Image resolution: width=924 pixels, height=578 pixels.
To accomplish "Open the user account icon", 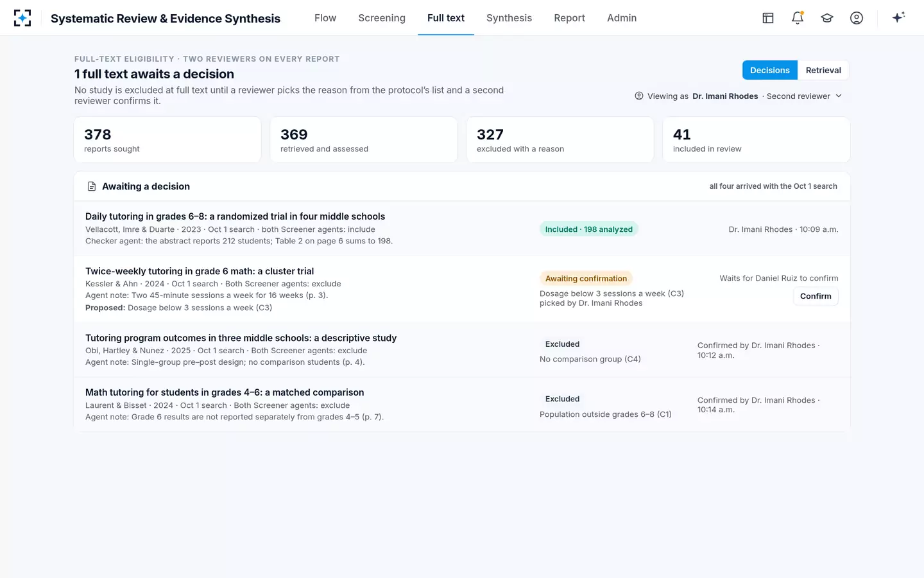I will pos(857,18).
